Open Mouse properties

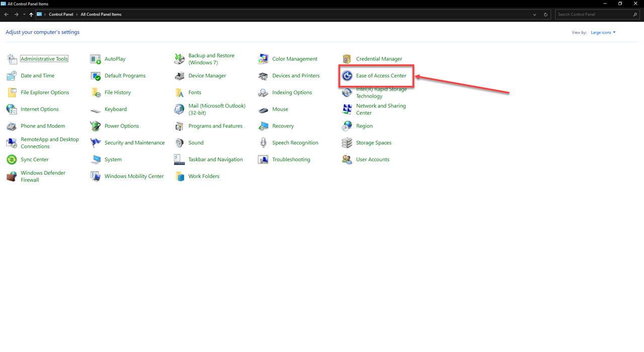pos(280,109)
